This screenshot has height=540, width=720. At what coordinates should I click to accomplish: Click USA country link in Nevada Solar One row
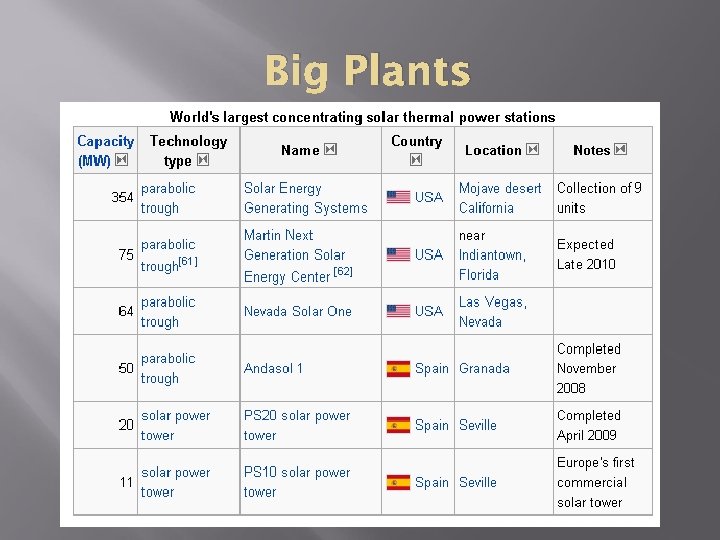point(429,311)
